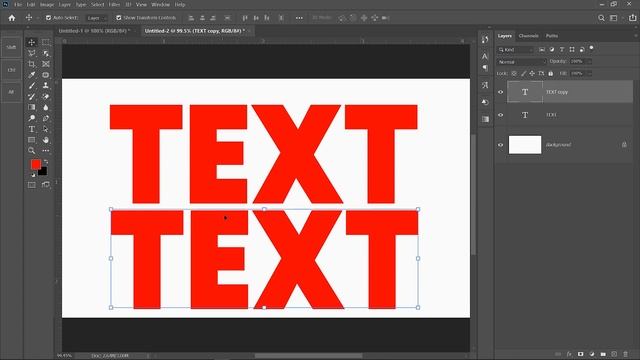Screen dimensions: 640x360
Task: Switch to the Paths tab
Action: click(552, 36)
